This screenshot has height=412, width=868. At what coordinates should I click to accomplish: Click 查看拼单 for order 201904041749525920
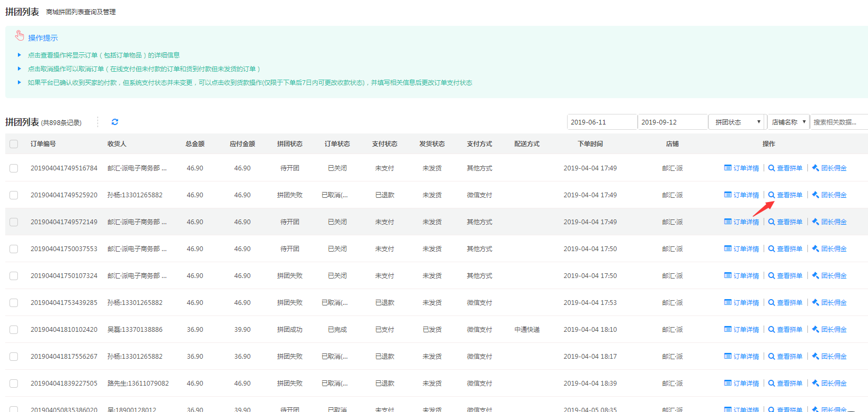click(785, 195)
